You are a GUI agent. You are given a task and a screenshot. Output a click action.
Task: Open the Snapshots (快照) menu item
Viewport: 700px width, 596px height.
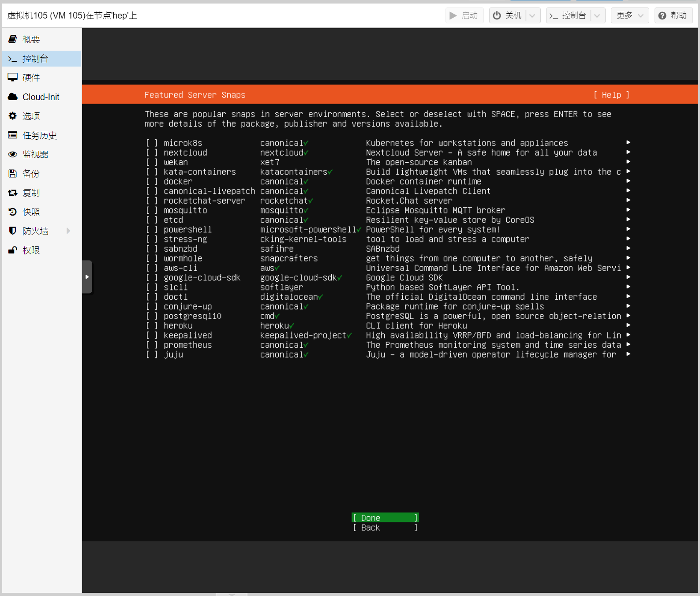pos(42,212)
